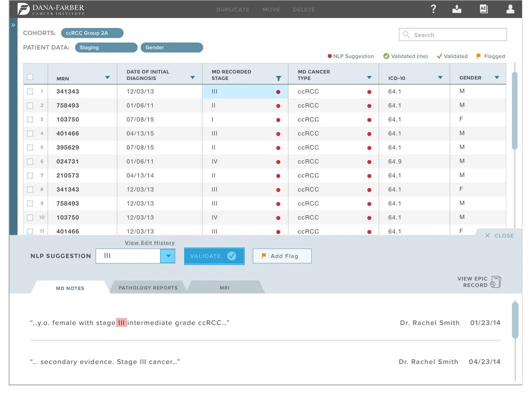Click the search magnifier icon
This screenshot has width=532, height=394.
406,34
